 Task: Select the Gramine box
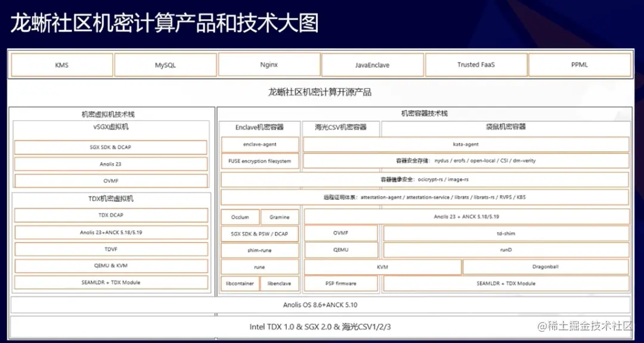(x=280, y=217)
